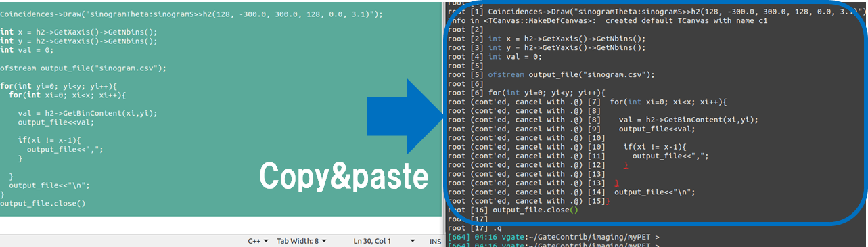This screenshot has height=247, width=868.
Task: Toggle the INS insert mode indicator
Action: [435, 241]
